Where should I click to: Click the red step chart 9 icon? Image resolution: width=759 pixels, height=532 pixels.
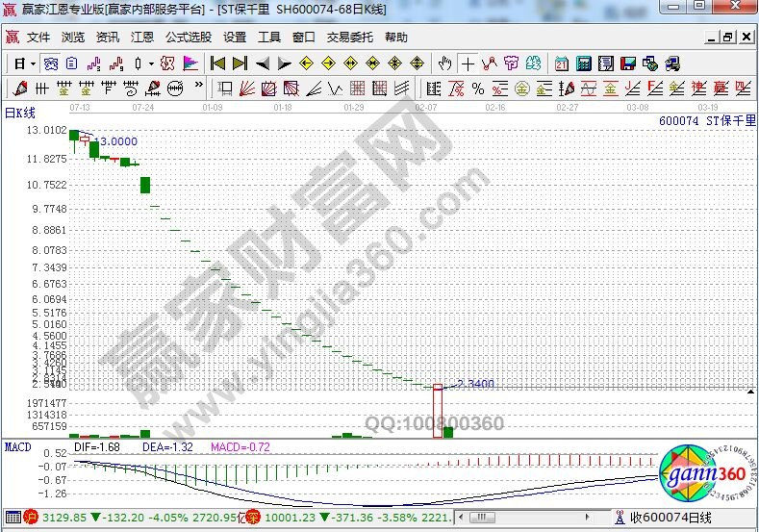click(x=116, y=63)
